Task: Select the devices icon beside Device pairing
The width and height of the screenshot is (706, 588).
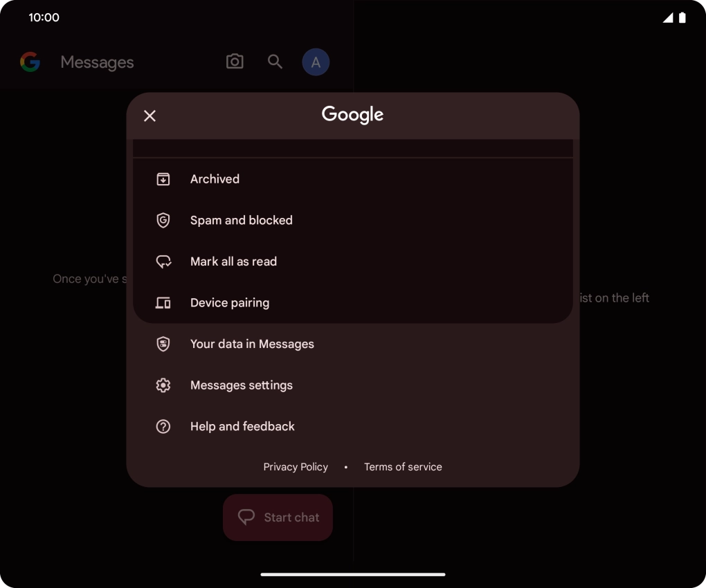Action: (x=163, y=302)
